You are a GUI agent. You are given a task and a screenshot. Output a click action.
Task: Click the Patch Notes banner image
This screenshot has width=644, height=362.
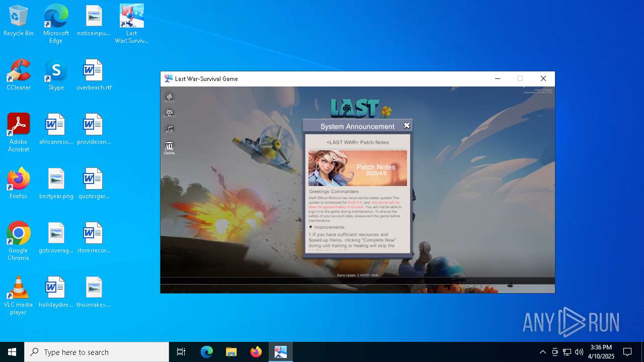click(x=358, y=168)
